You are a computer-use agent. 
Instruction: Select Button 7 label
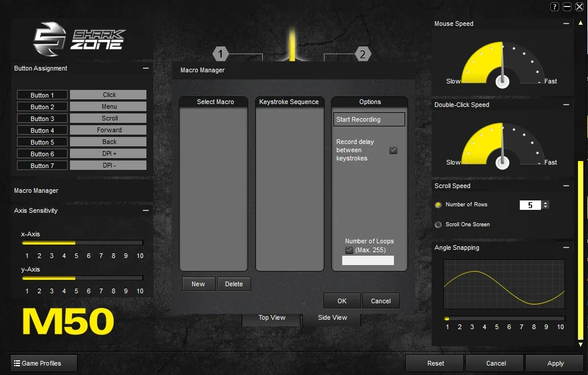tap(42, 165)
